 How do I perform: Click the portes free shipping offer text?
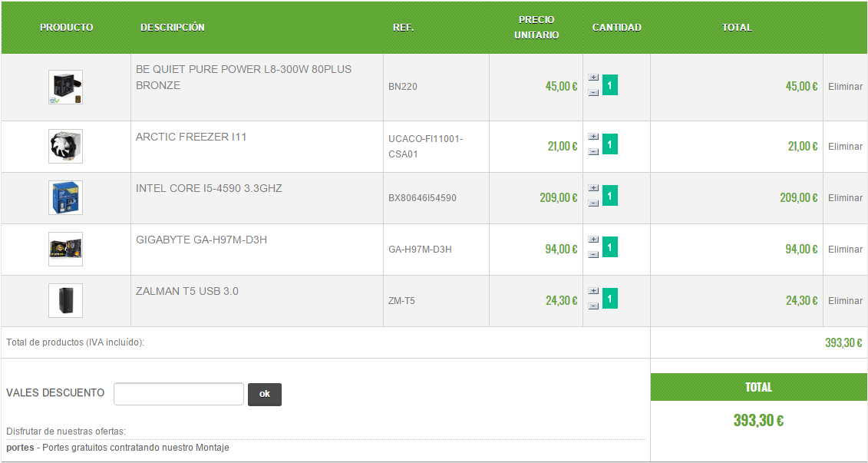coord(118,448)
